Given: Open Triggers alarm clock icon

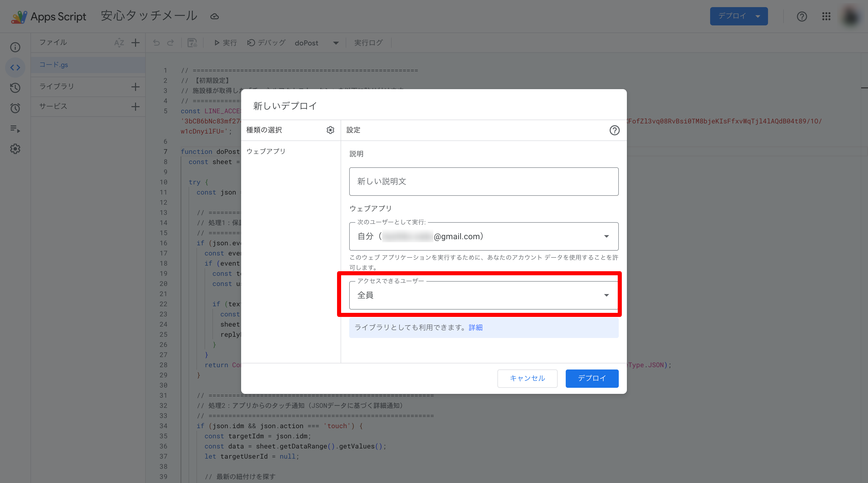Looking at the screenshot, I should (15, 108).
